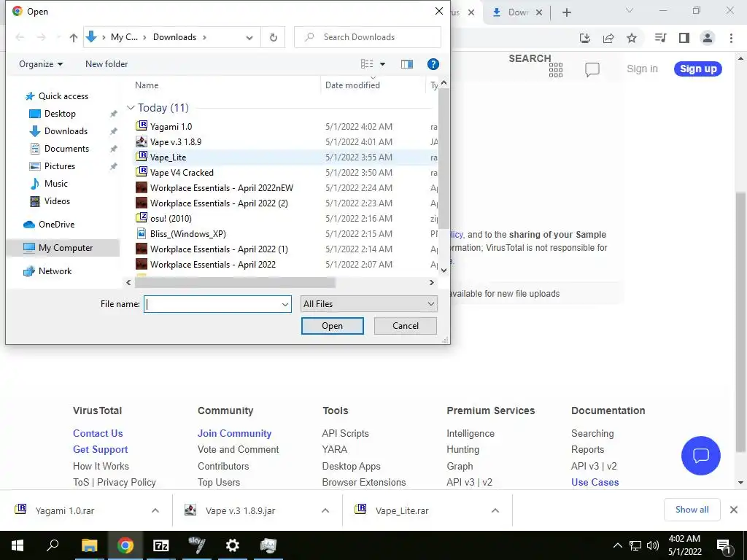Click file list scroll down arrow
This screenshot has width=747, height=560.
[444, 271]
